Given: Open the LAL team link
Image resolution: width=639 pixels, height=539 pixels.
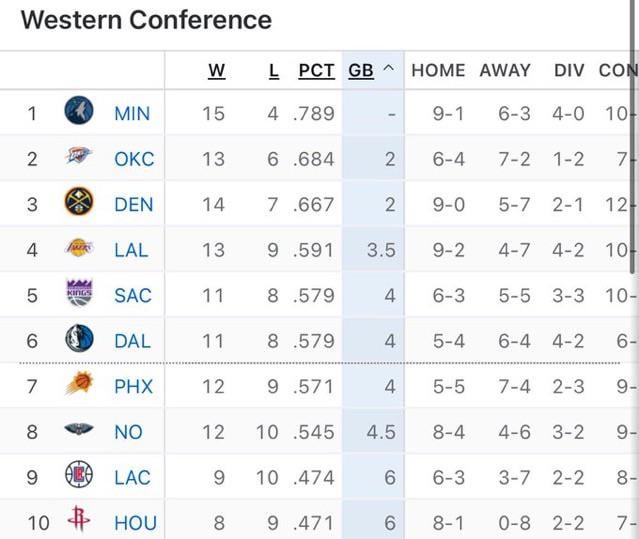Looking at the screenshot, I should tap(131, 250).
